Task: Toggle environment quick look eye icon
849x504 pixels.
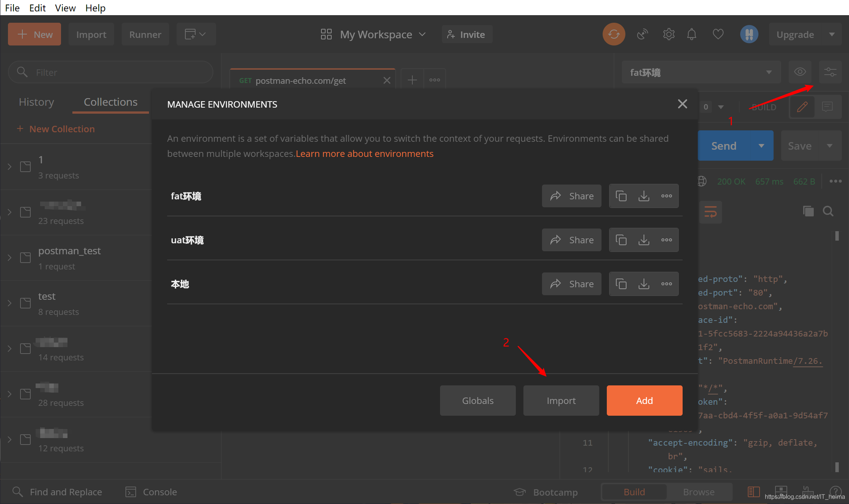Action: [x=800, y=72]
